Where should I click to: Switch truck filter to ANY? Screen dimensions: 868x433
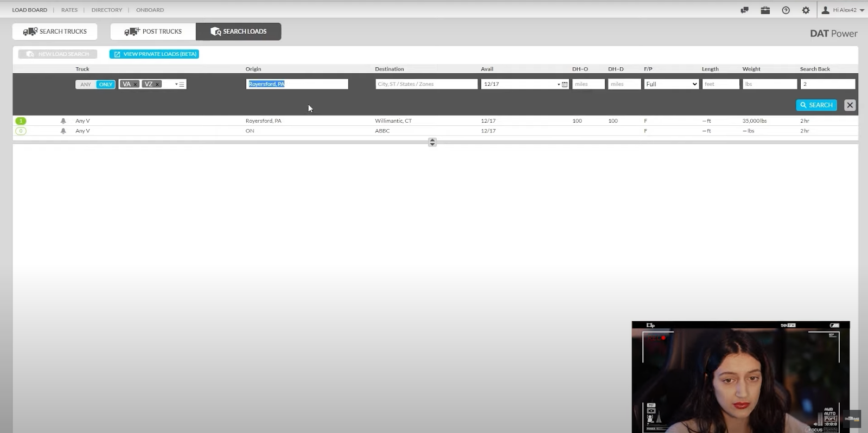pyautogui.click(x=86, y=85)
